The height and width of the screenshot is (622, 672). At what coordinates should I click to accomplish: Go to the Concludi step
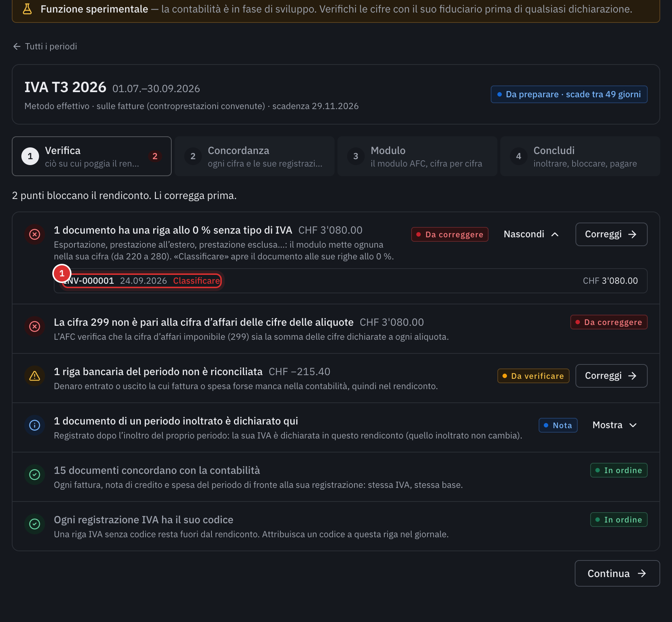(580, 156)
